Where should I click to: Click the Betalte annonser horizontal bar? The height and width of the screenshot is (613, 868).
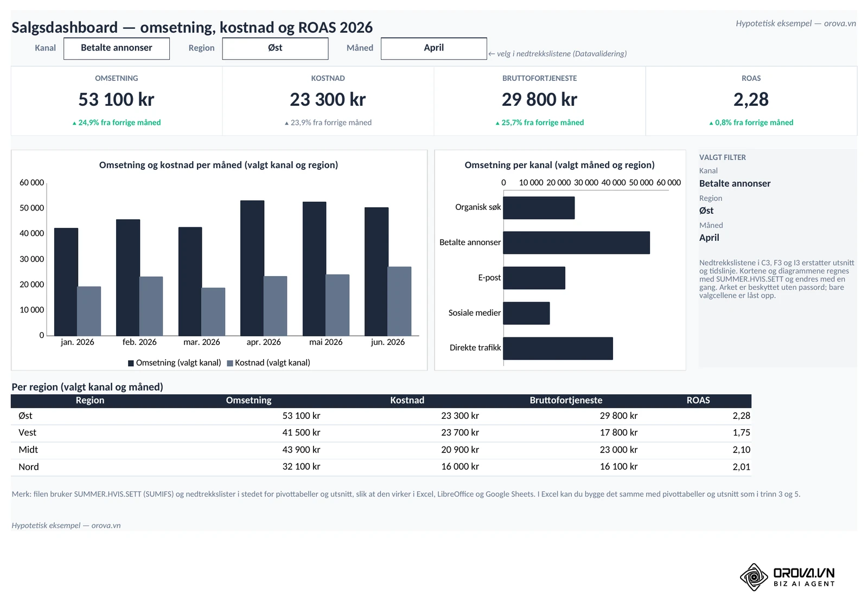[x=577, y=242]
